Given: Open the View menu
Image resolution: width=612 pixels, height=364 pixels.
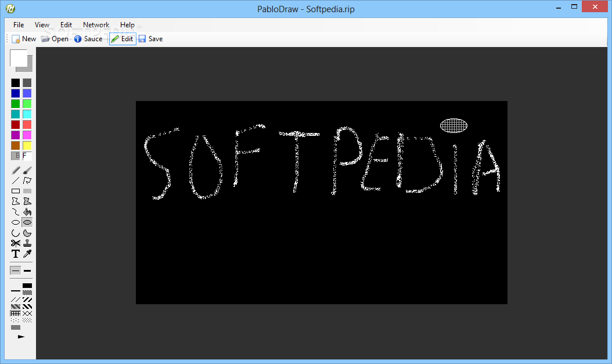Looking at the screenshot, I should click(42, 24).
